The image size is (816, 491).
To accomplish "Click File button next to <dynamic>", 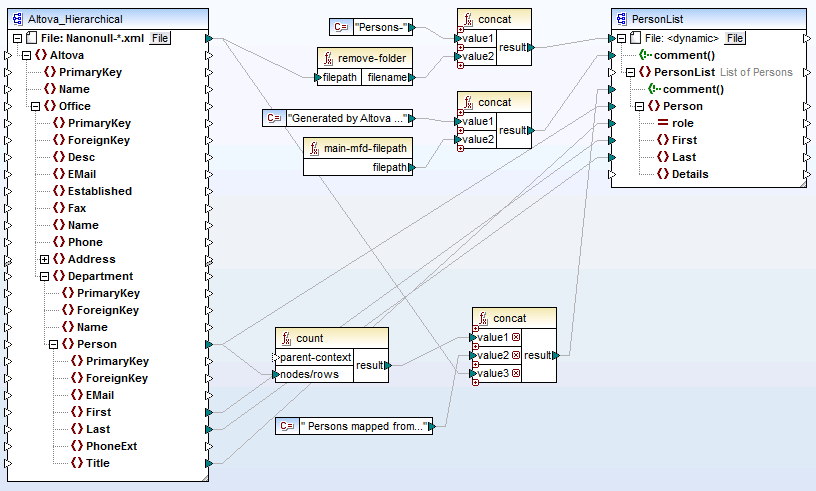I will click(x=735, y=38).
